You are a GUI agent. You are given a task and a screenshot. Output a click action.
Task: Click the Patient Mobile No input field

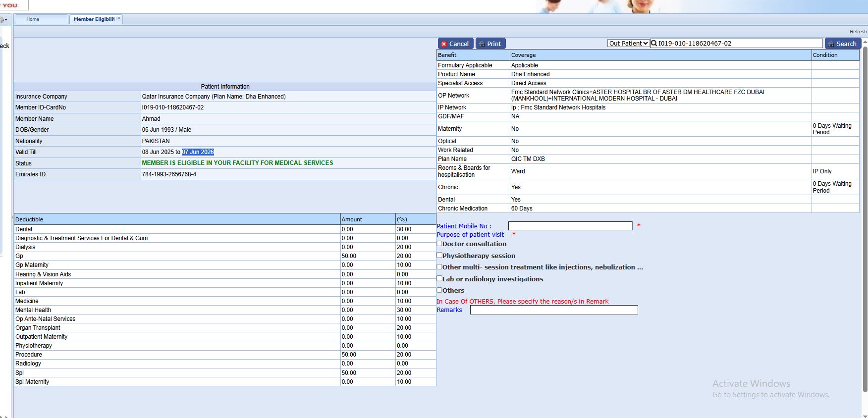(x=570, y=226)
